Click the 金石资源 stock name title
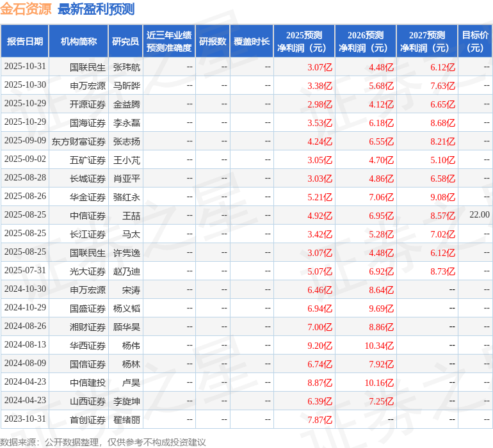This screenshot has height=448, width=493. (x=26, y=9)
